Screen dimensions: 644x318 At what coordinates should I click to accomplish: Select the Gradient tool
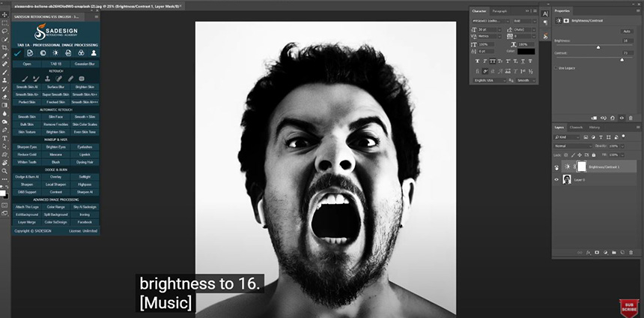click(x=4, y=105)
